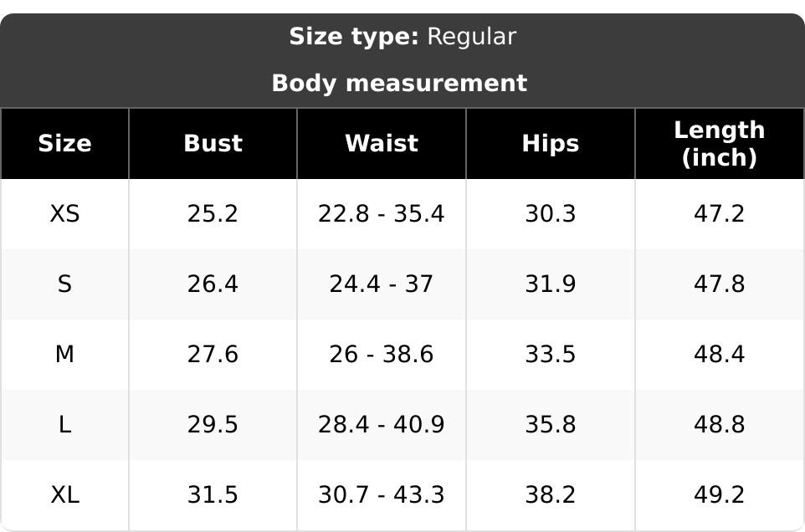Select the Hips column header
805x532 pixels.
click(x=551, y=144)
